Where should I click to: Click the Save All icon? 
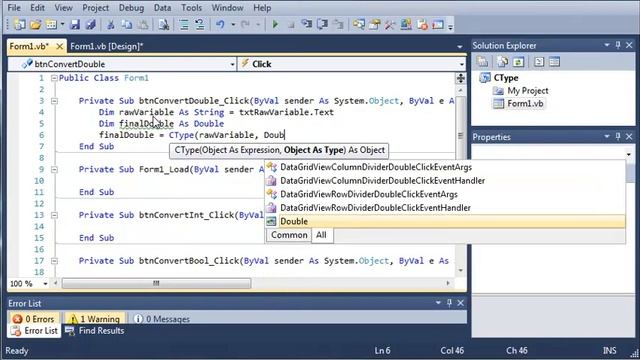tap(91, 24)
